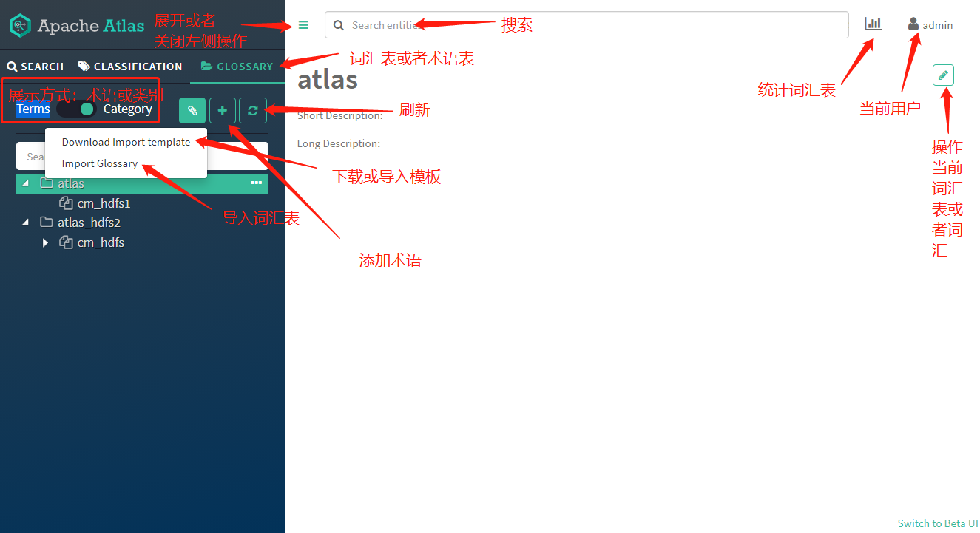The image size is (980, 533).
Task: Switch to the CLASSIFICATION tab
Action: point(130,67)
